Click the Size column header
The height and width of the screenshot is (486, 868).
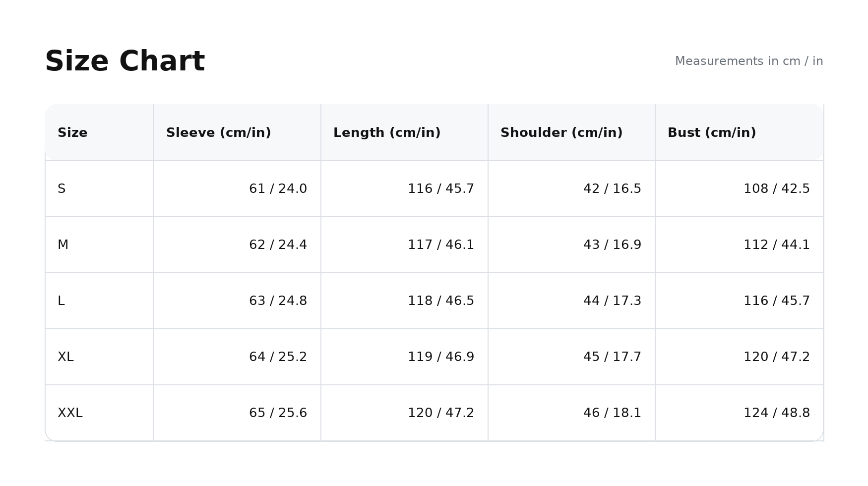pyautogui.click(x=72, y=133)
